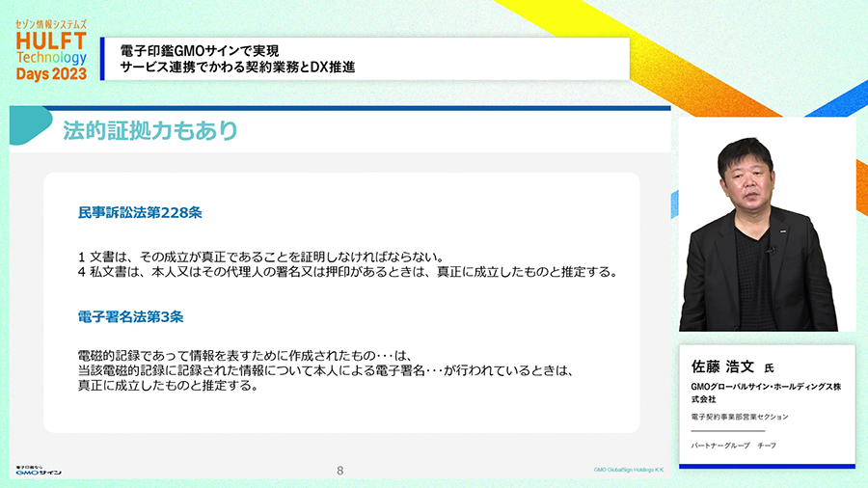
Task: Click slide page number 8
Action: [x=339, y=471]
